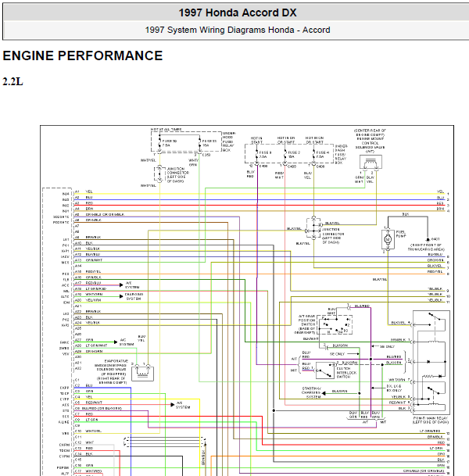Click the "STARTING/CHARGING SYSTEM" label
The image size is (469, 476).
click(x=311, y=392)
